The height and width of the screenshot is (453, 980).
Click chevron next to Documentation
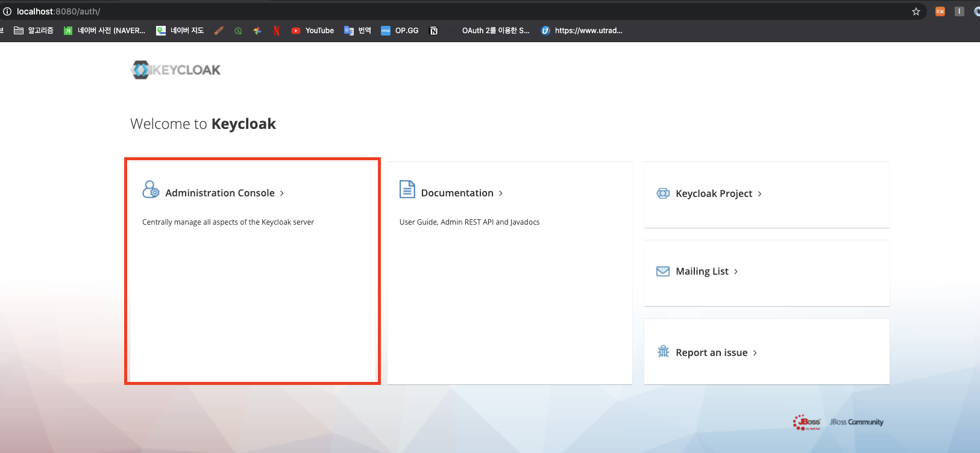tap(501, 193)
